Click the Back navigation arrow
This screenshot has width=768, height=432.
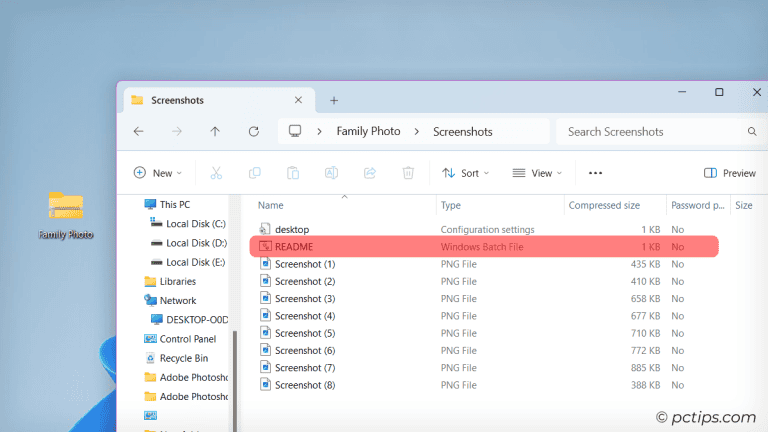click(x=138, y=131)
